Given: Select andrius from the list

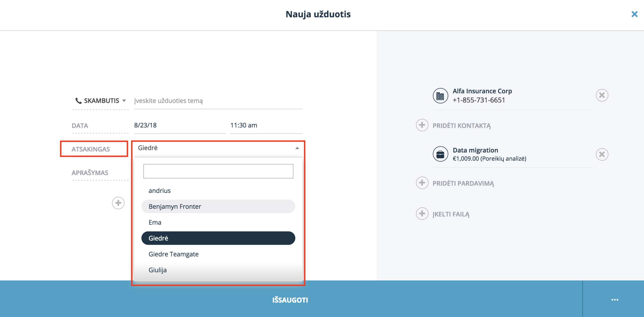Looking at the screenshot, I should click(218, 191).
